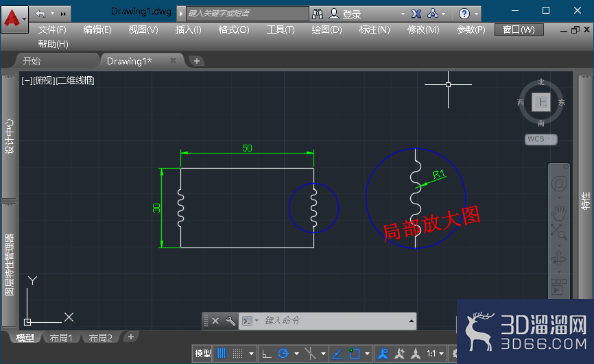Close the command line with X
The width and height of the screenshot is (594, 364).
pyautogui.click(x=215, y=321)
